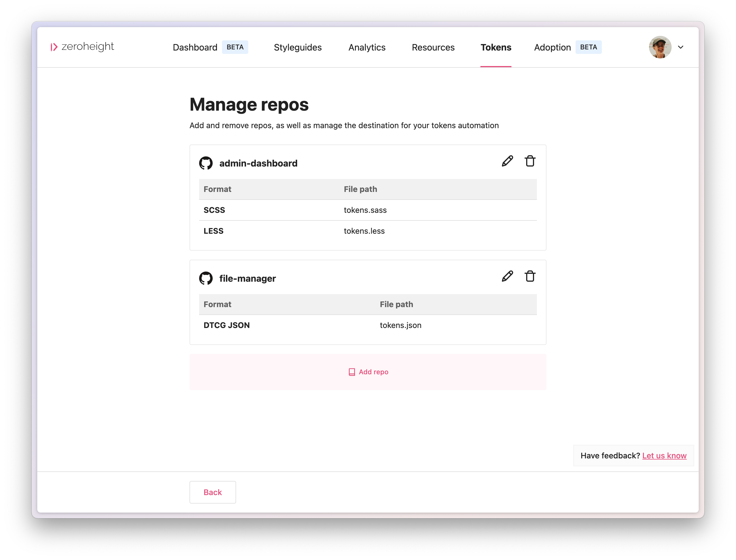Screen dimensions: 736x560
Task: Select the file-manager repo title
Action: (247, 279)
